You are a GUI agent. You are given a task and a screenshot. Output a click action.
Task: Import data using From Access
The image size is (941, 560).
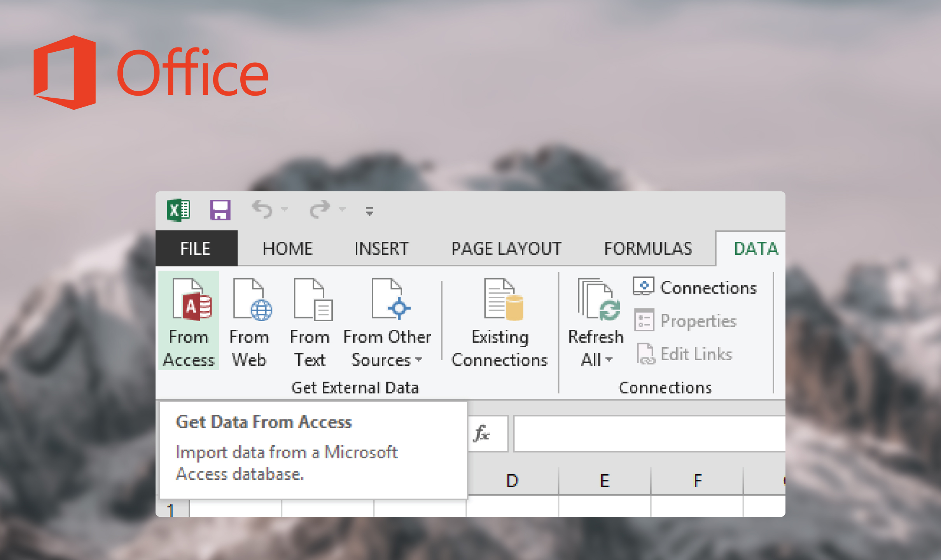189,321
